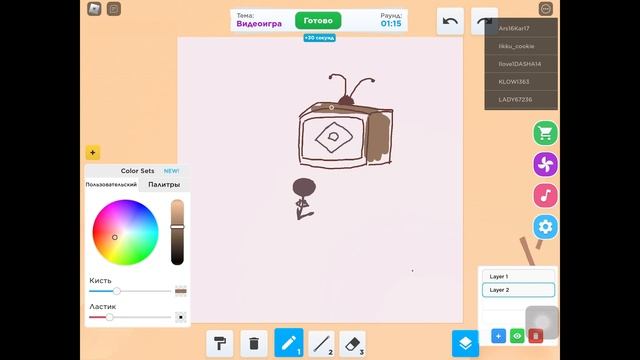Open the chat icon beside the Roblox logo
This screenshot has width=640, height=360.
click(x=114, y=9)
